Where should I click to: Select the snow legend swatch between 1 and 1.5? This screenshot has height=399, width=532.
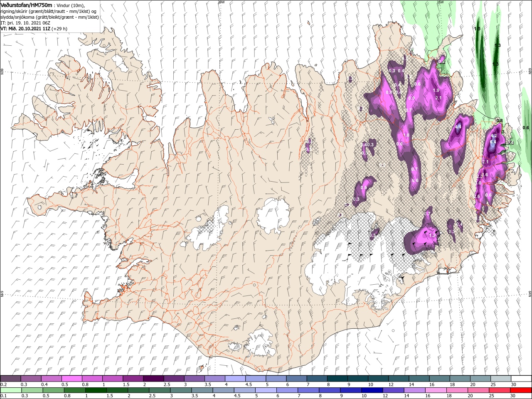pyautogui.click(x=113, y=379)
